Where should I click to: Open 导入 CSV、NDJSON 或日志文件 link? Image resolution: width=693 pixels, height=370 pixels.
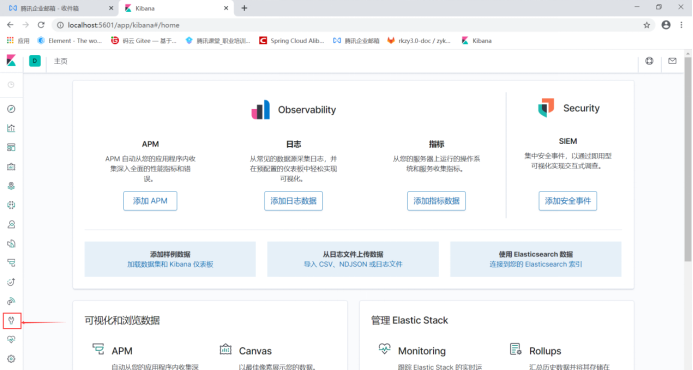353,264
